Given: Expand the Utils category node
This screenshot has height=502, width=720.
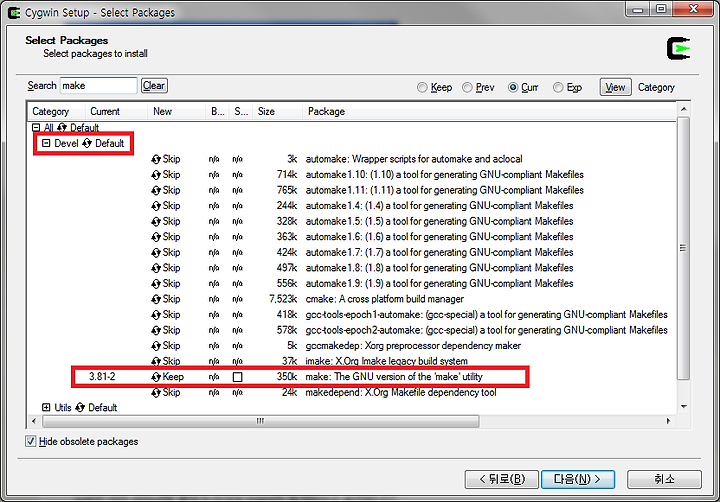Looking at the screenshot, I should pyautogui.click(x=46, y=407).
